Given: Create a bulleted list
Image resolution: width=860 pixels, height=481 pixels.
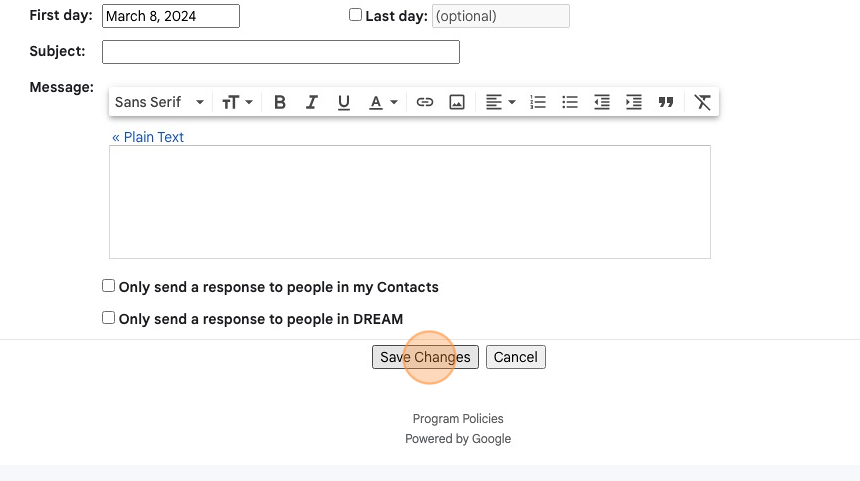Looking at the screenshot, I should point(569,102).
